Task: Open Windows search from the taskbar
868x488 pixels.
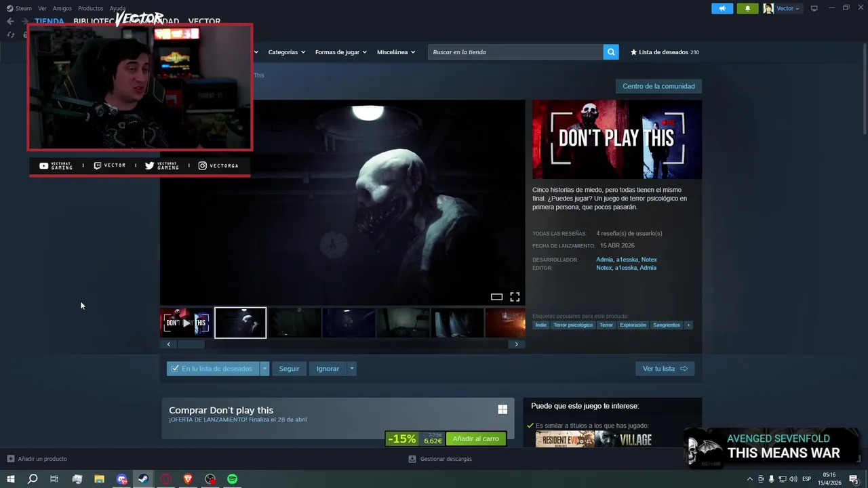Action: coord(32,479)
